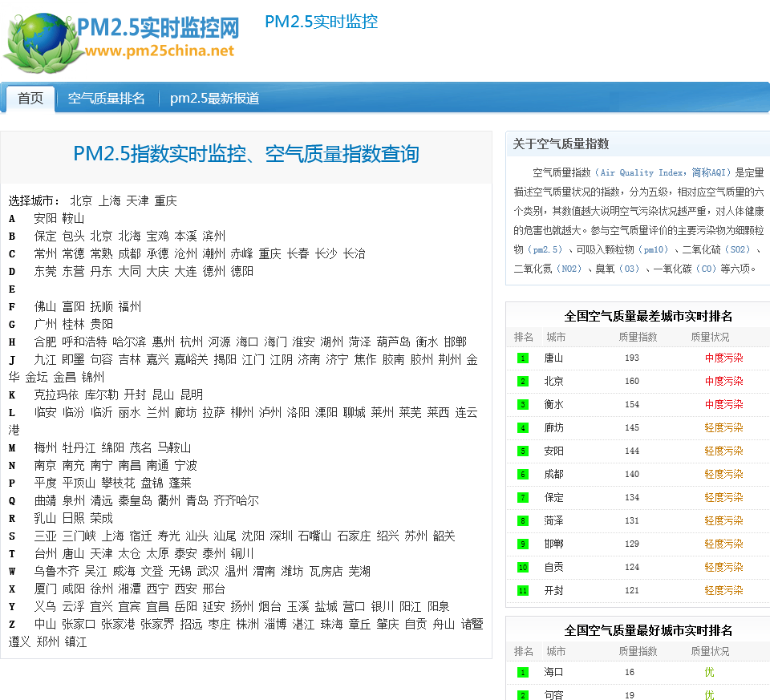Click the 关于空气质量指数 panel title
770x700 pixels.
(561, 144)
